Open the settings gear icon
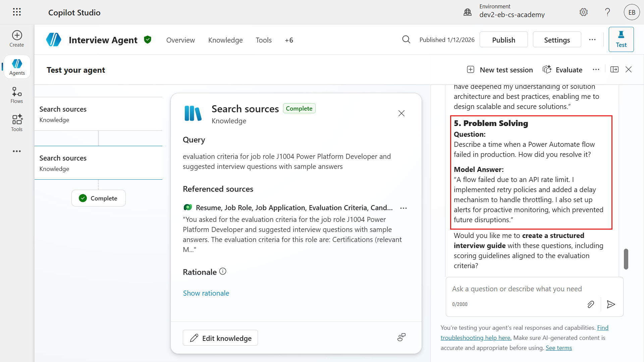This screenshot has width=644, height=362. click(x=583, y=12)
